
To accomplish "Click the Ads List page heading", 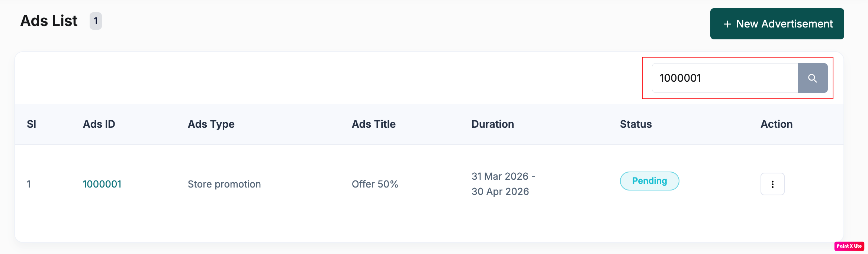I will pyautogui.click(x=49, y=21).
